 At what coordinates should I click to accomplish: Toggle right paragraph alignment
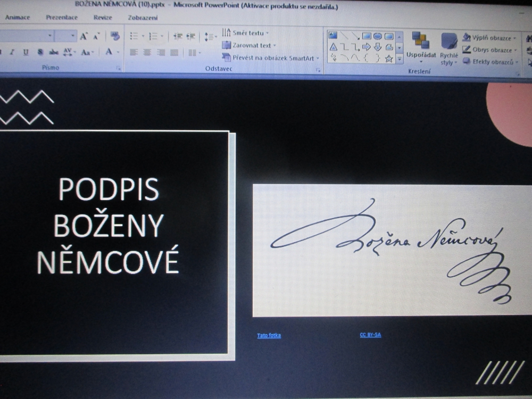[161, 53]
